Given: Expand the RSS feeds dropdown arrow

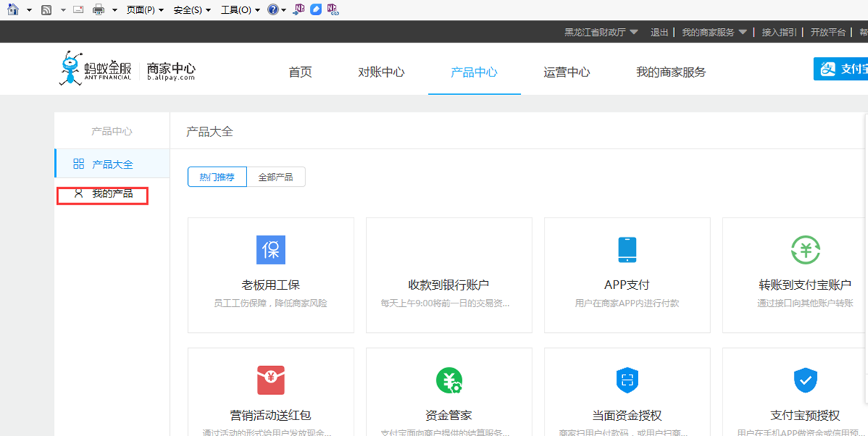Looking at the screenshot, I should click(x=63, y=10).
